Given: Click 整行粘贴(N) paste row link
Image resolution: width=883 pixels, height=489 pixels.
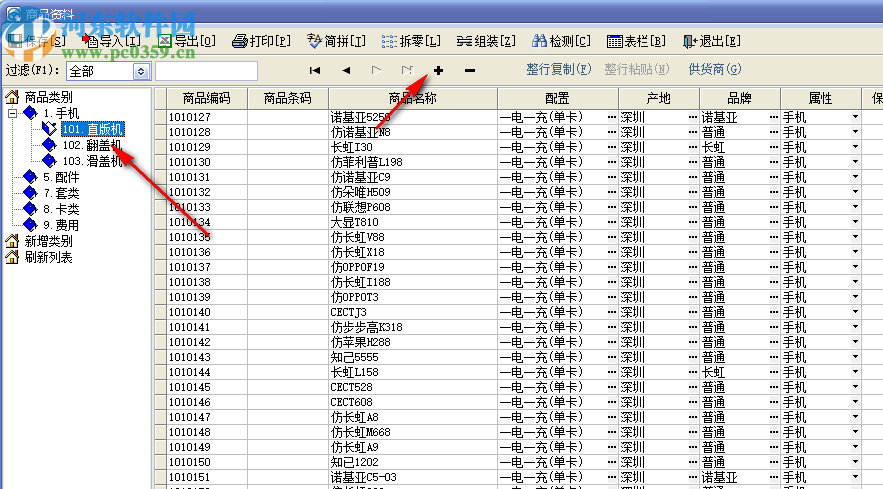Looking at the screenshot, I should 637,69.
